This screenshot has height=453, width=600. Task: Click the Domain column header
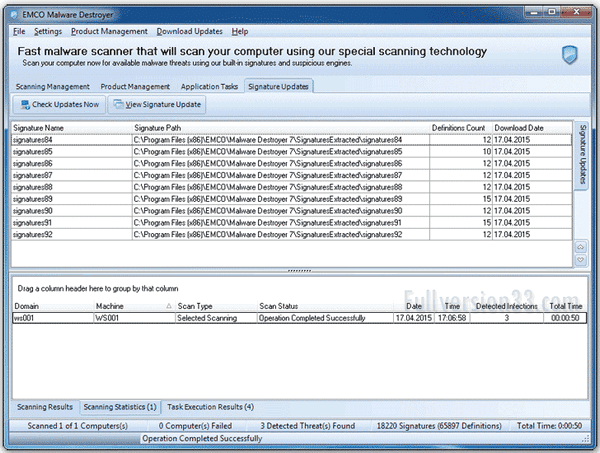coord(54,306)
